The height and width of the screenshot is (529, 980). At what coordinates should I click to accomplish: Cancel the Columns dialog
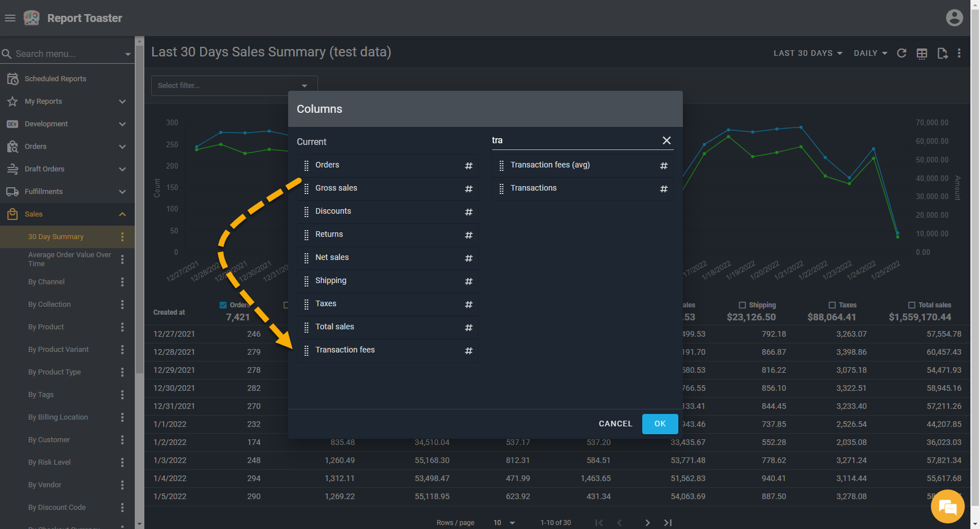615,424
